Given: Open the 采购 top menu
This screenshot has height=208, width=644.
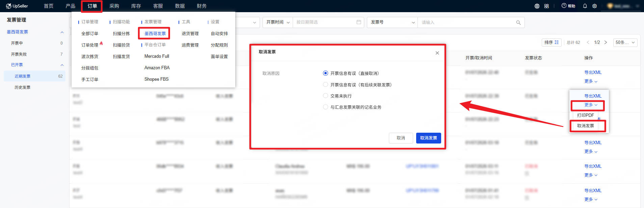Looking at the screenshot, I should click(114, 6).
